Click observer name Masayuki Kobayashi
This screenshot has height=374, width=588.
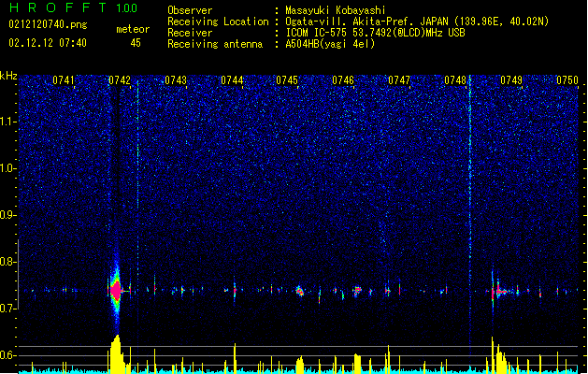tap(336, 10)
